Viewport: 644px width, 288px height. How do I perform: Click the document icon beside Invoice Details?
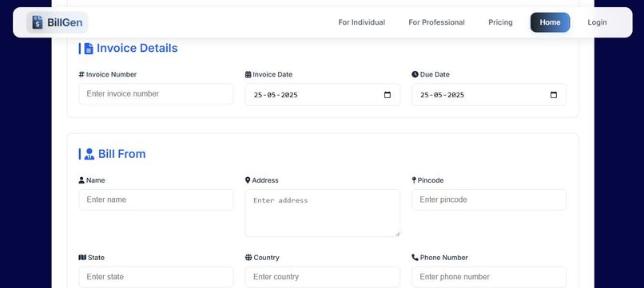click(89, 49)
